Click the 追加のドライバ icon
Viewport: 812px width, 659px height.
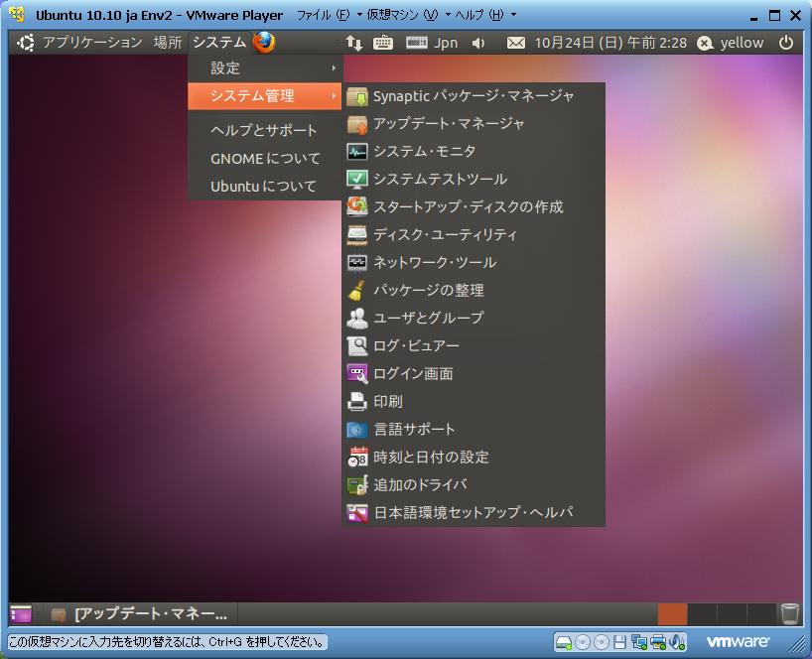pyautogui.click(x=356, y=485)
